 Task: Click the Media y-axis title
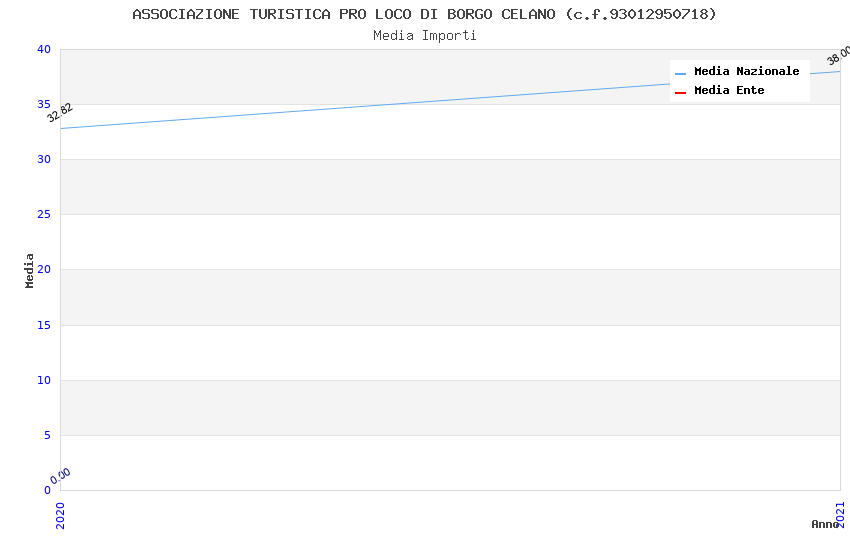click(29, 270)
